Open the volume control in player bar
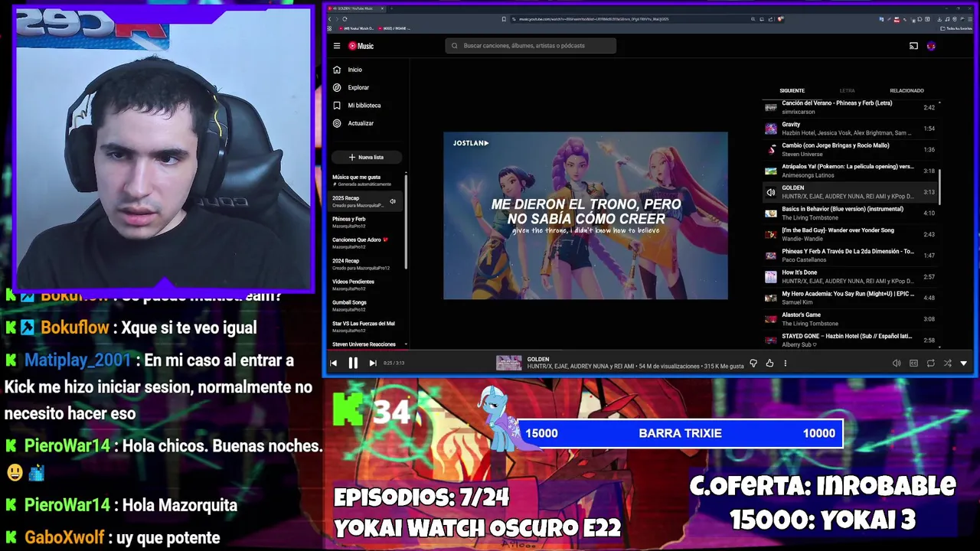Viewport: 980px width, 551px height. pos(897,364)
